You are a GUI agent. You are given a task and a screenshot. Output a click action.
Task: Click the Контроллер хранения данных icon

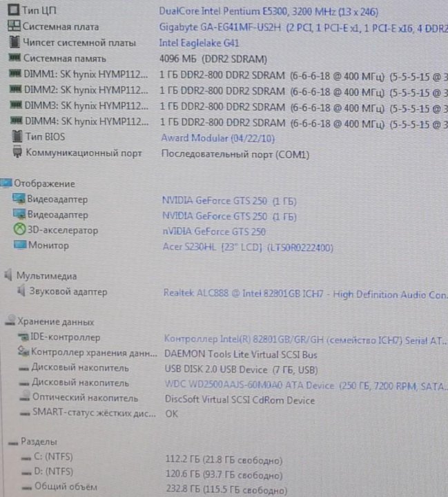pos(23,351)
